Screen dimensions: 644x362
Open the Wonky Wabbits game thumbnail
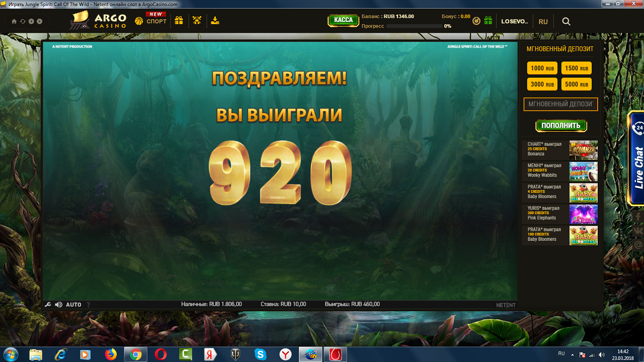pyautogui.click(x=583, y=171)
